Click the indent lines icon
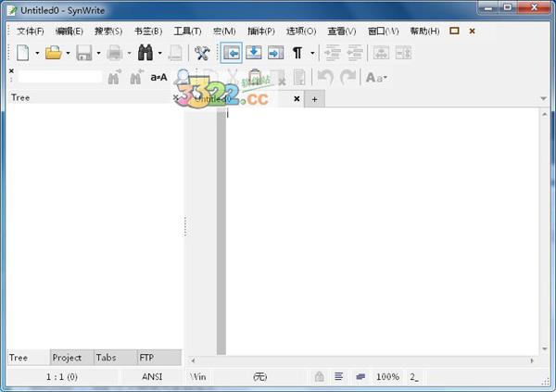 (333, 53)
